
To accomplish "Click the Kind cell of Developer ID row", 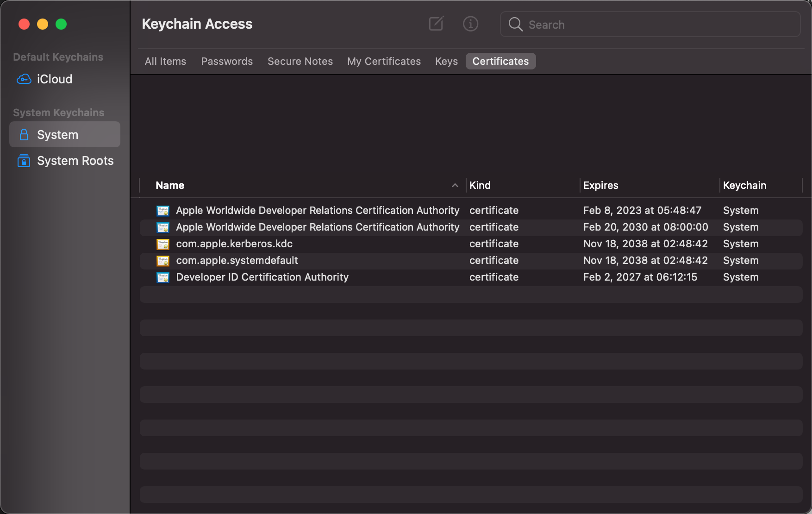I will [494, 277].
